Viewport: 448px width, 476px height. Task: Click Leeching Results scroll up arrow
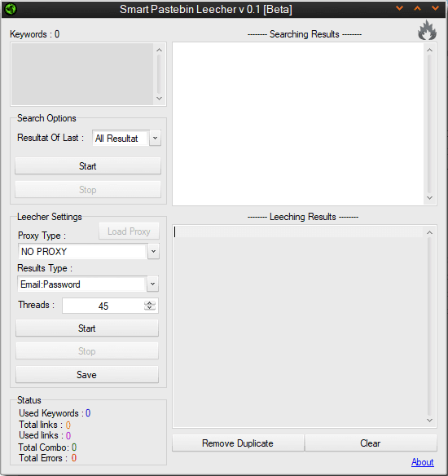click(429, 232)
